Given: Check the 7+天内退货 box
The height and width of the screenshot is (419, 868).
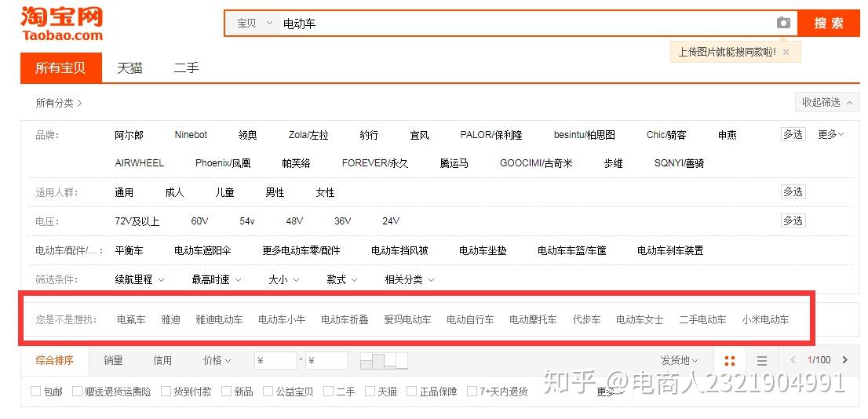Looking at the screenshot, I should point(472,392).
